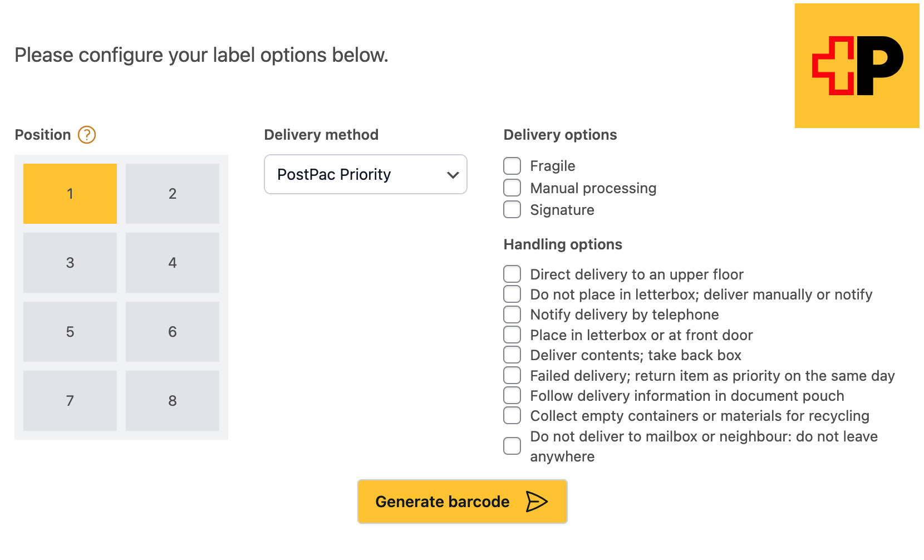Click the dropdown chevron arrow
This screenshot has height=560, width=924.
[x=453, y=175]
